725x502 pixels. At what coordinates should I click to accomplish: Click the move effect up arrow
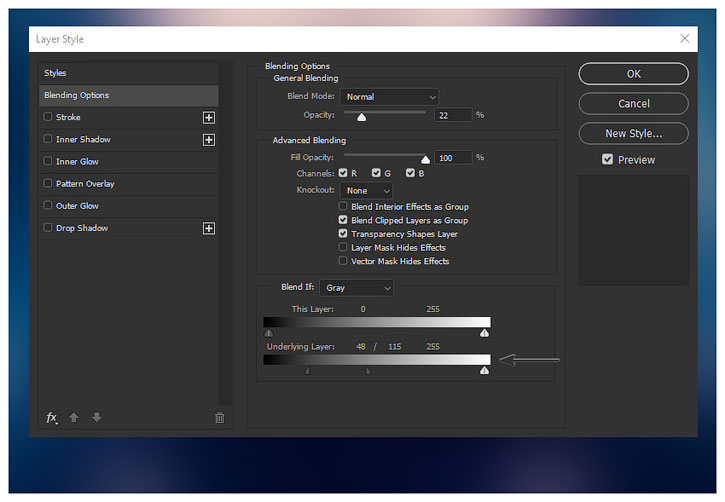[x=74, y=417]
